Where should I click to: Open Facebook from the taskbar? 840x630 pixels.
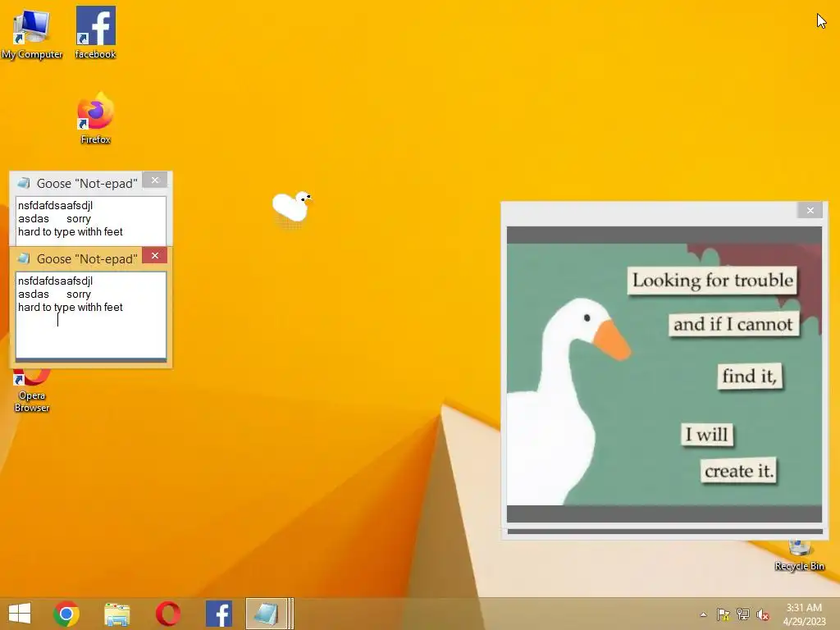218,614
